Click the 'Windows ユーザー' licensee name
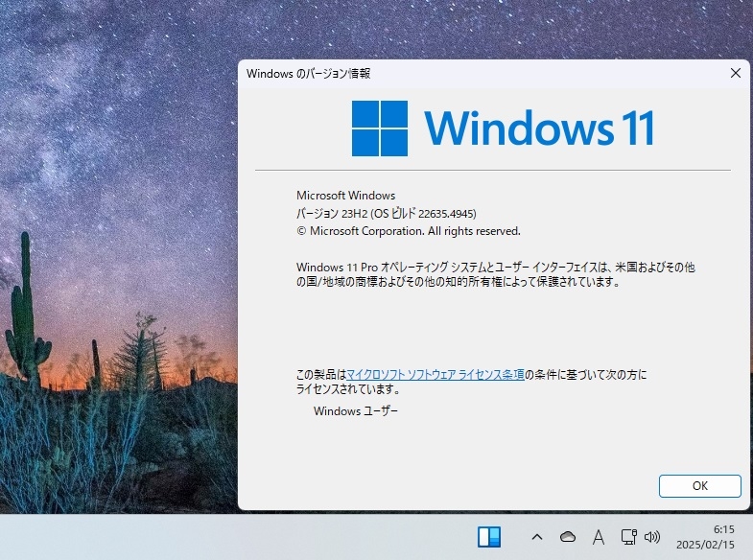This screenshot has height=560, width=753. (x=356, y=410)
